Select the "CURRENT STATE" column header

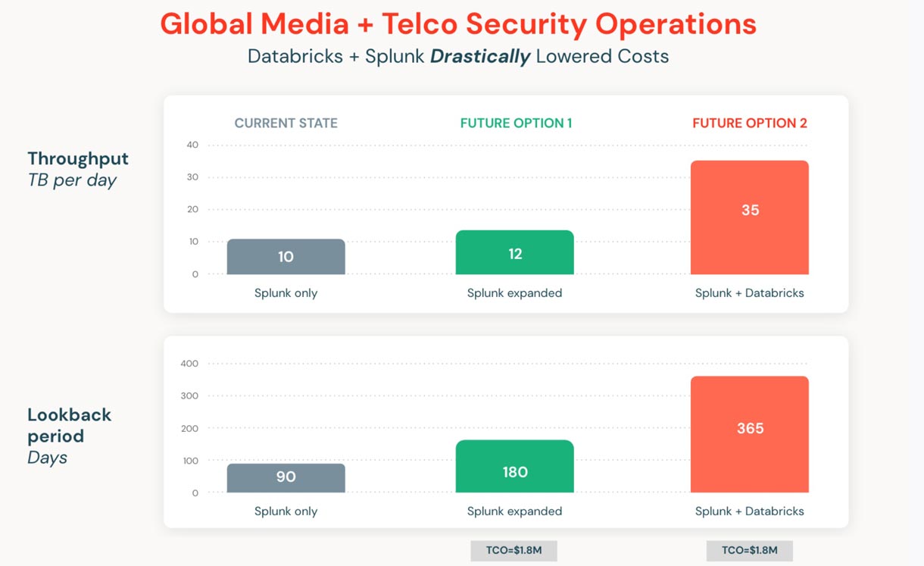coord(286,123)
